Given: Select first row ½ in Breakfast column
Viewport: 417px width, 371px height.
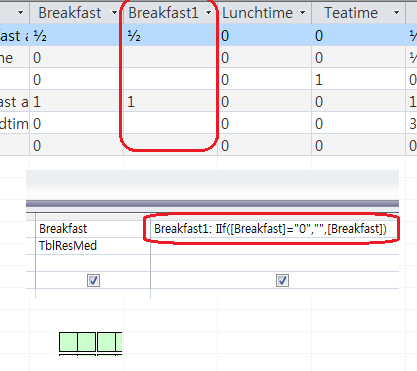Looking at the screenshot, I should click(40, 36).
